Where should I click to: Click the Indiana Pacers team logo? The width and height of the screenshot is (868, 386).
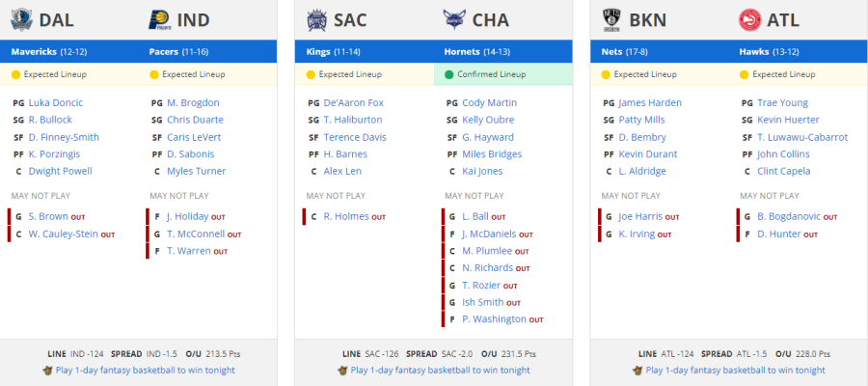pyautogui.click(x=159, y=20)
